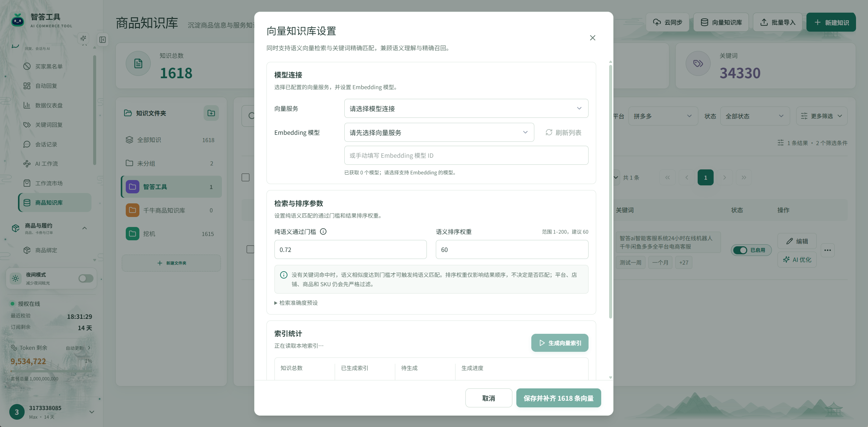Click the 知识总数 document icon
The image size is (868, 427).
tap(138, 63)
